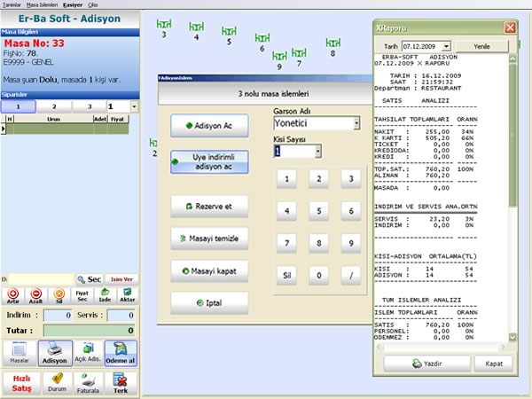Select table 5 icon on floor plan
Image resolution: width=532 pixels, height=399 pixels.
pyautogui.click(x=229, y=31)
